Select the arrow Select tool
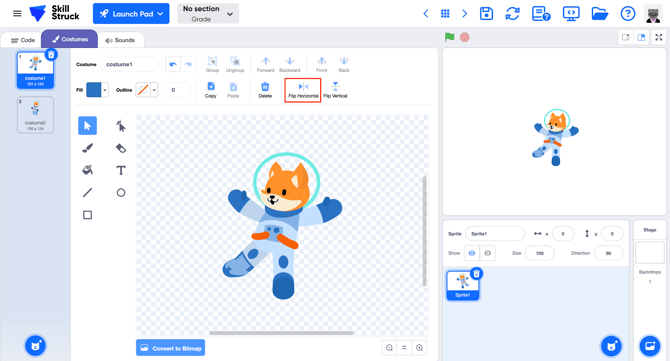Screen dimensions: 670x361 87,126
